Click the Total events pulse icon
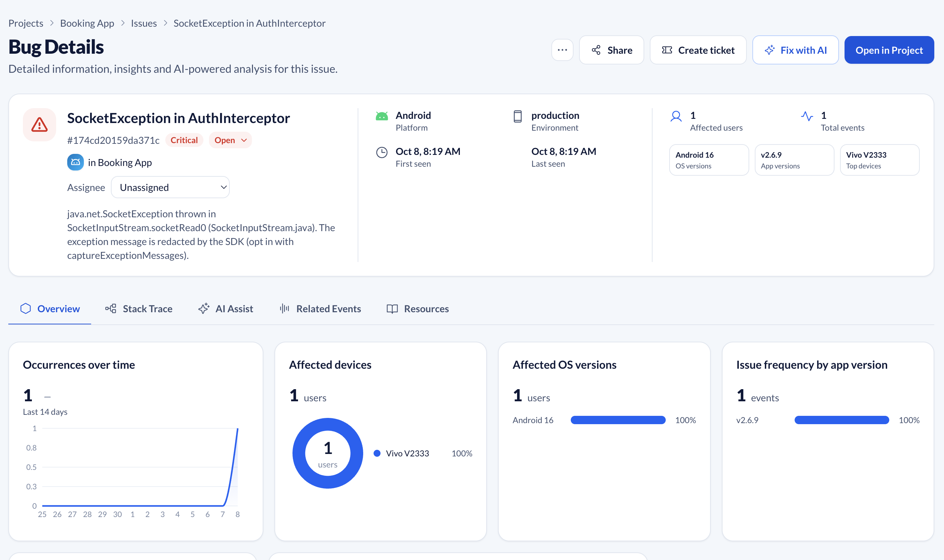This screenshot has width=944, height=560. (807, 116)
